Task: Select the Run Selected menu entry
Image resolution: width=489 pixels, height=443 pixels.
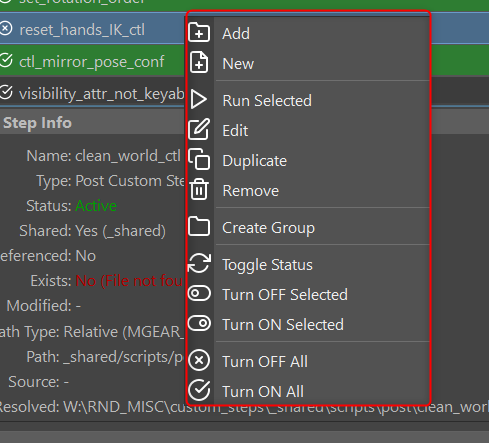Action: click(x=308, y=100)
